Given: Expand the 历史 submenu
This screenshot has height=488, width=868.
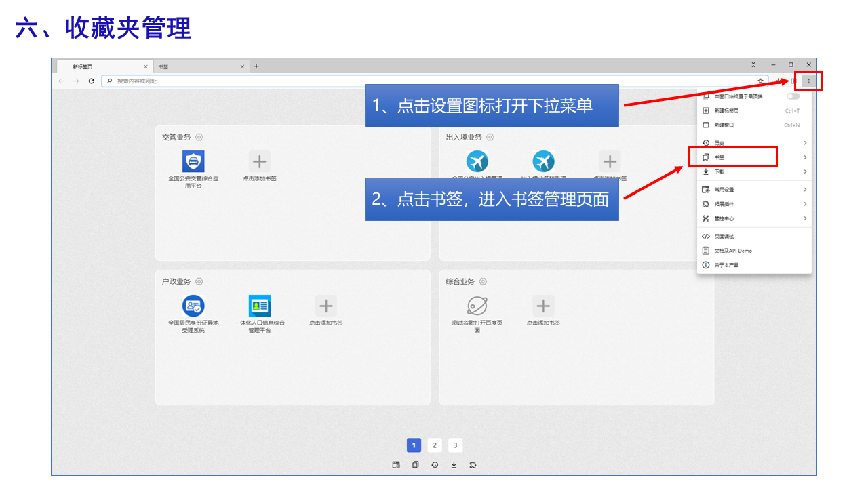Looking at the screenshot, I should [x=754, y=143].
